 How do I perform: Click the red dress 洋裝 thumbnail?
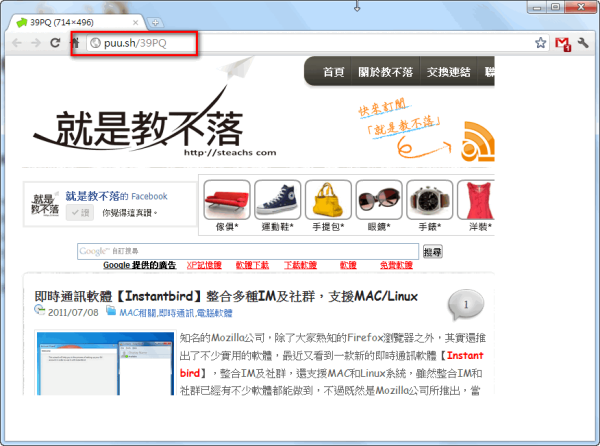[476, 200]
